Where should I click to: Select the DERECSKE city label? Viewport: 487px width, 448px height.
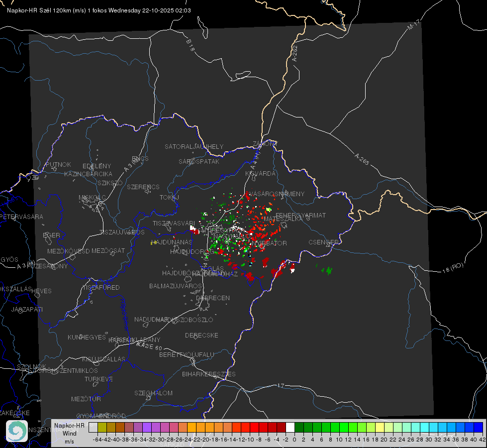pos(201,336)
